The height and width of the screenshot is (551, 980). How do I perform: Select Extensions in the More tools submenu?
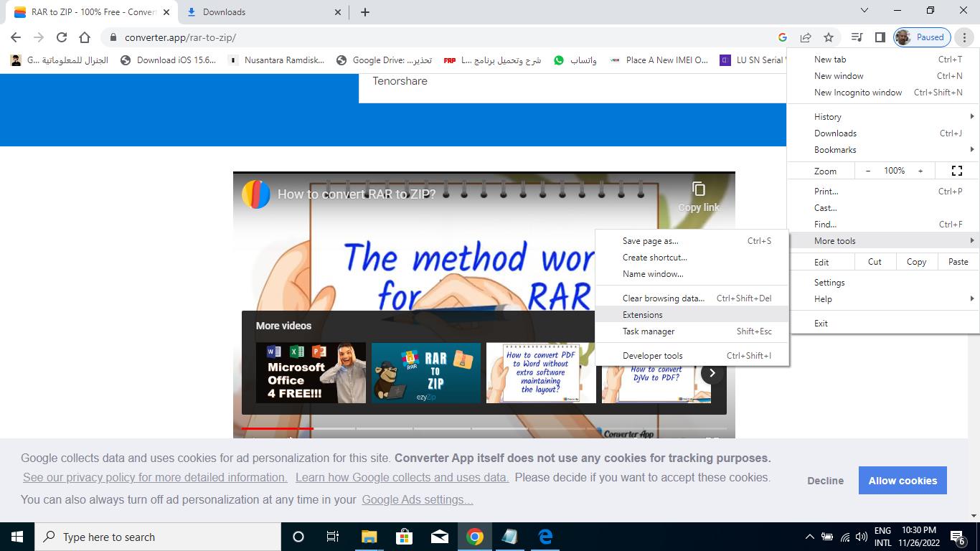[x=643, y=315]
